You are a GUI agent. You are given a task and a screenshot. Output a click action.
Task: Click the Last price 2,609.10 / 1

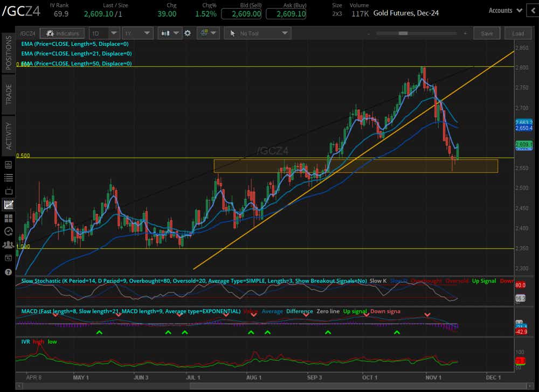(x=103, y=14)
